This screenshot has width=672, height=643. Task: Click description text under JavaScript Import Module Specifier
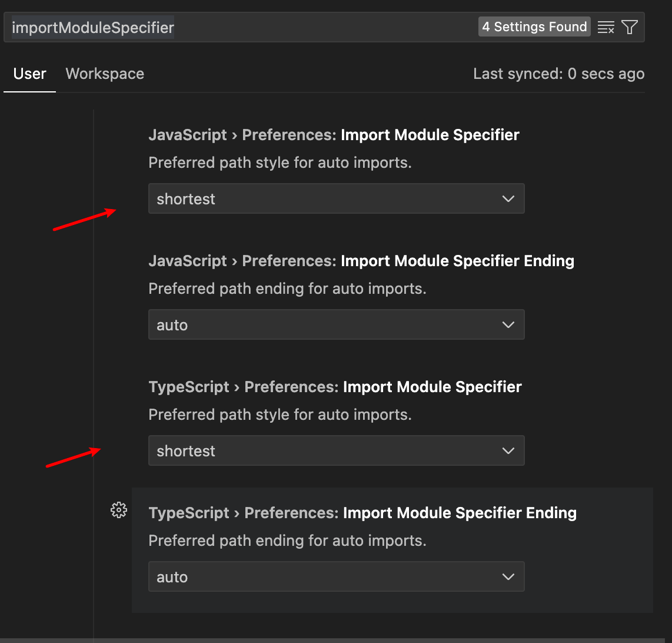click(x=280, y=163)
